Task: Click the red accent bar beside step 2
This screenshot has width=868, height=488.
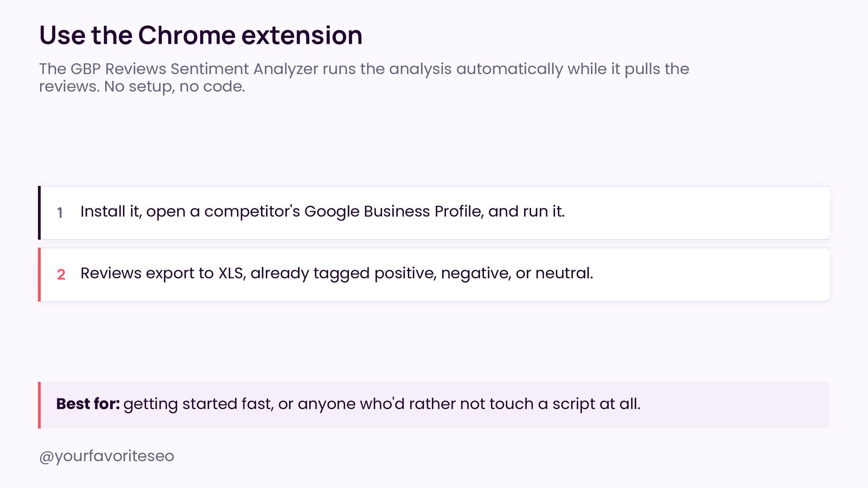Action: pos(39,274)
